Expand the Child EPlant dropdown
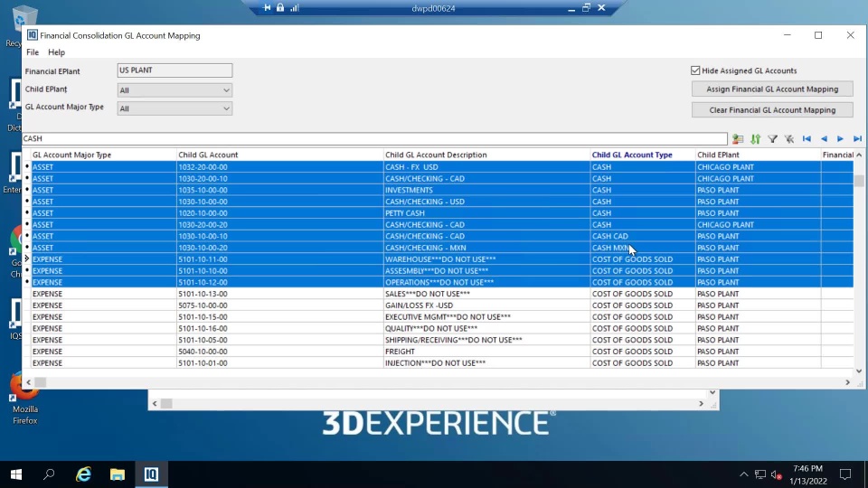 226,90
